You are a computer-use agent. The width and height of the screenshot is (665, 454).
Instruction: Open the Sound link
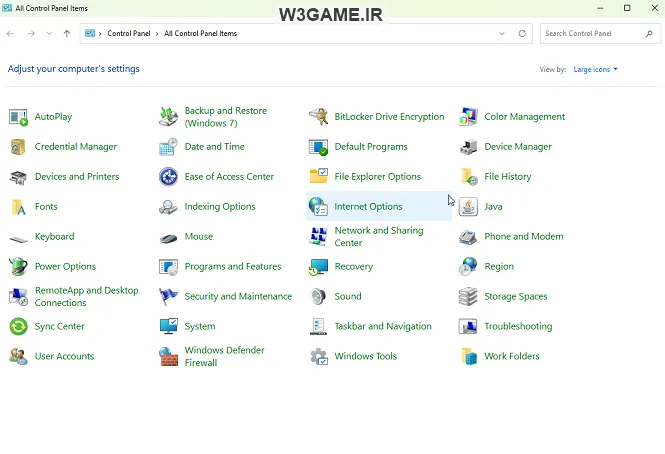click(348, 297)
